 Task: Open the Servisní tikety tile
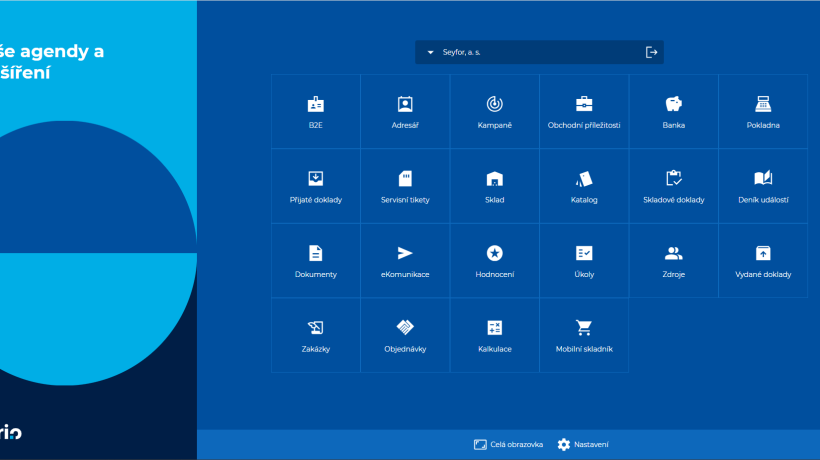pyautogui.click(x=405, y=187)
